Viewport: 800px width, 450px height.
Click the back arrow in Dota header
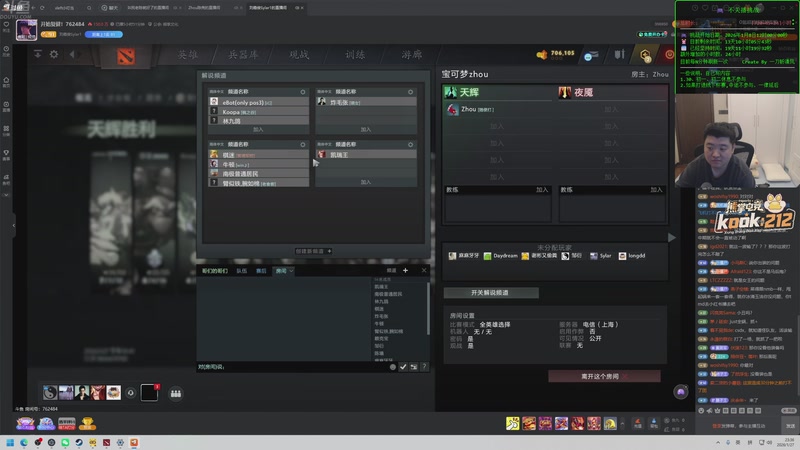click(72, 54)
